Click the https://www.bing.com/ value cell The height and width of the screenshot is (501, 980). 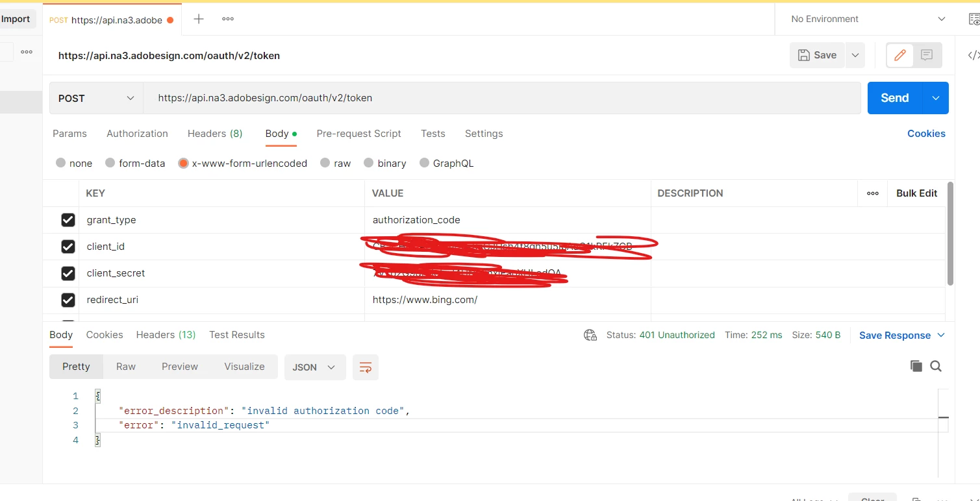coord(508,300)
